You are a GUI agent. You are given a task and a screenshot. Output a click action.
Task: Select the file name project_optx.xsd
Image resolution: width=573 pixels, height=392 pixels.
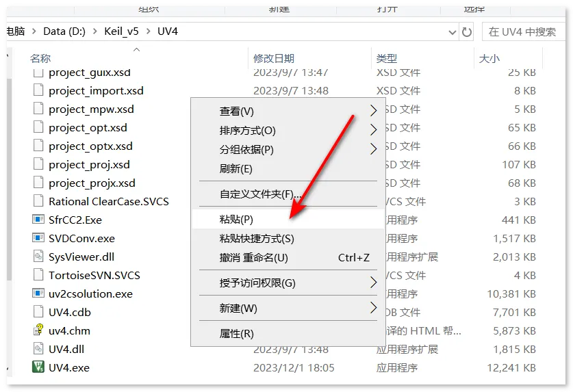point(90,146)
